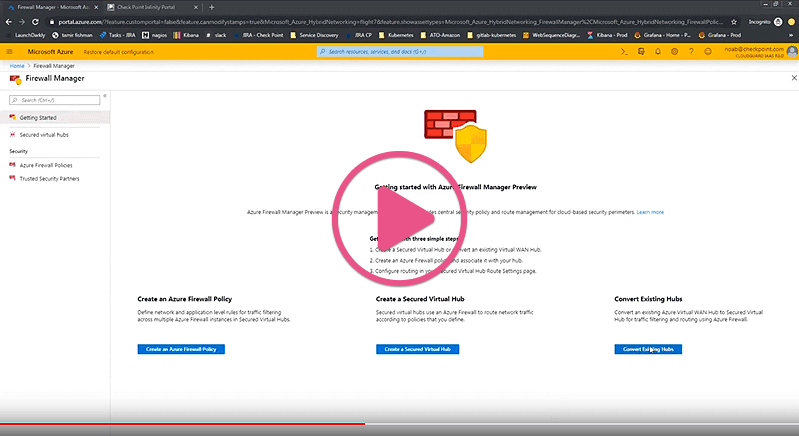
Task: Open the LaunchDarkly bookmark
Action: click(25, 35)
